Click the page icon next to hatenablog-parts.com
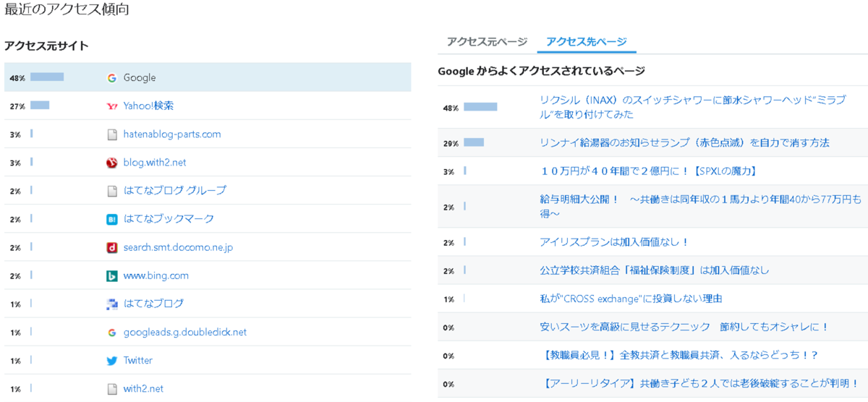 (x=111, y=134)
